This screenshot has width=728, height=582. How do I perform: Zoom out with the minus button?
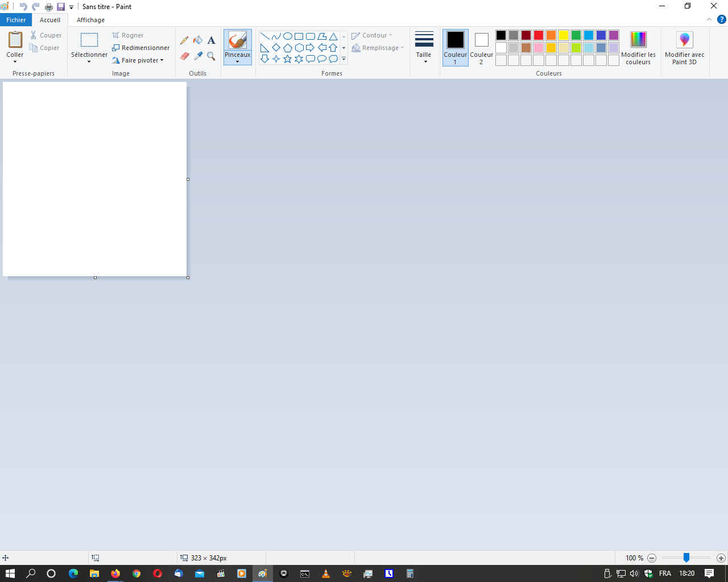(652, 558)
